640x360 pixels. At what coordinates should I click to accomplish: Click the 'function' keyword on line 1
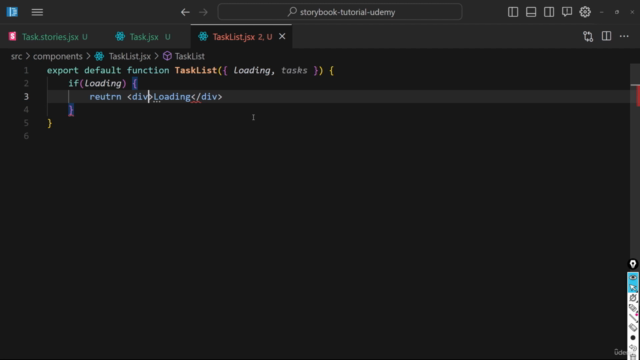(148, 70)
